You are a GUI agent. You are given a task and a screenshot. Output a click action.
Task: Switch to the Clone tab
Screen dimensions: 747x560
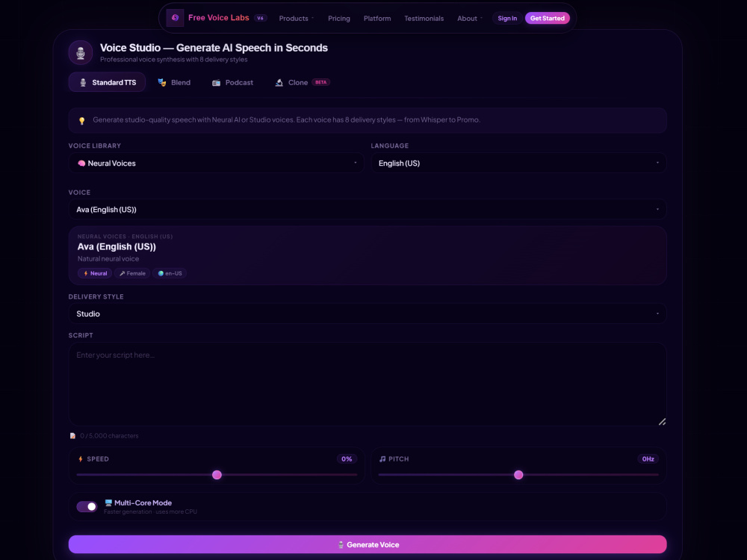pyautogui.click(x=302, y=82)
